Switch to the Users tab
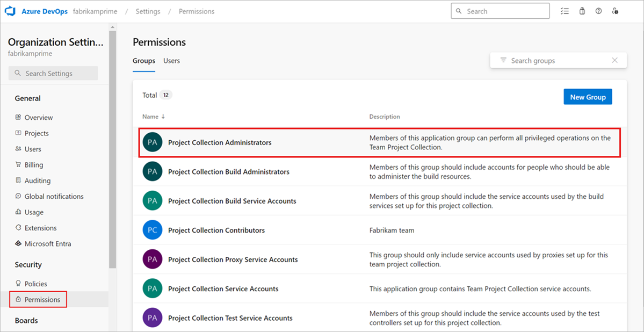644x332 pixels. (172, 61)
